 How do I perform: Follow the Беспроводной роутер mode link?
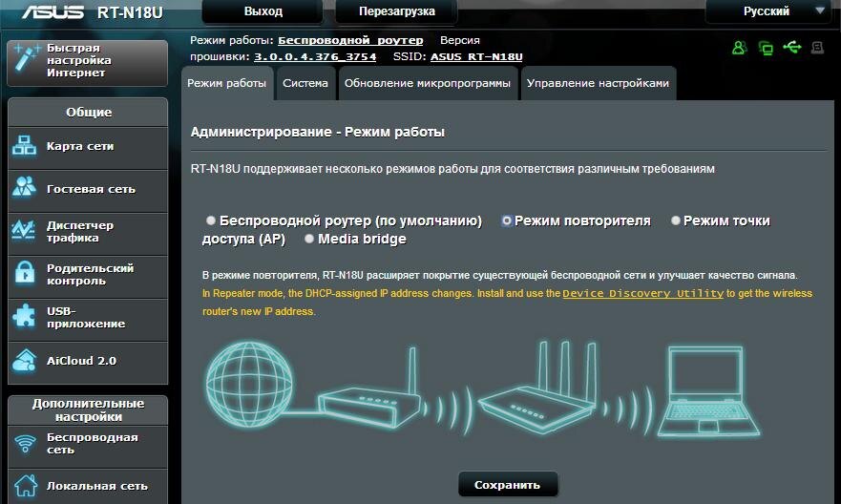(x=350, y=41)
